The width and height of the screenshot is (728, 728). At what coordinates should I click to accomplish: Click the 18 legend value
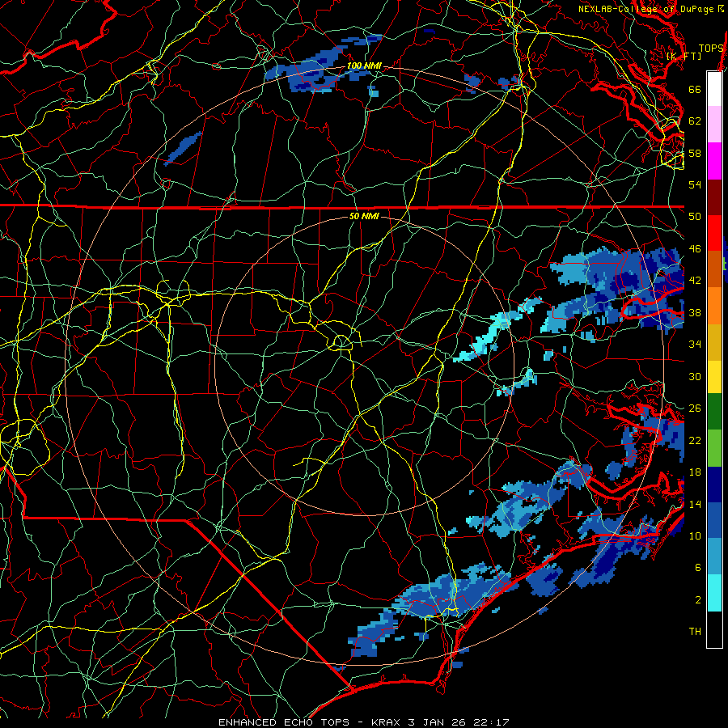695,472
